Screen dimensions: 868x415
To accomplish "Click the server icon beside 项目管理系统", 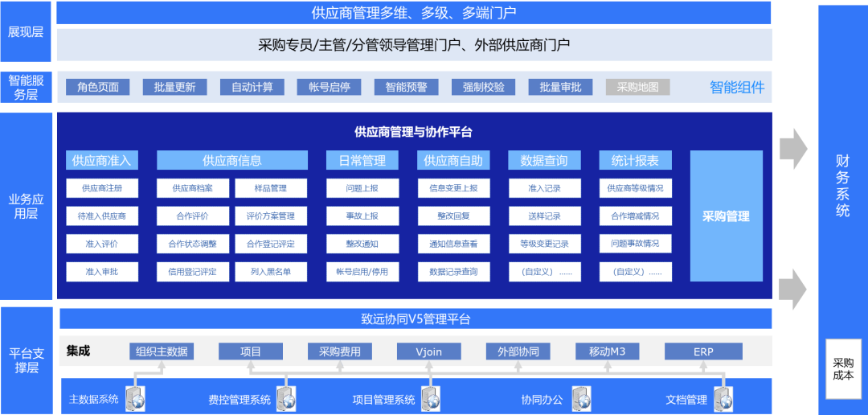I will click(x=430, y=398).
